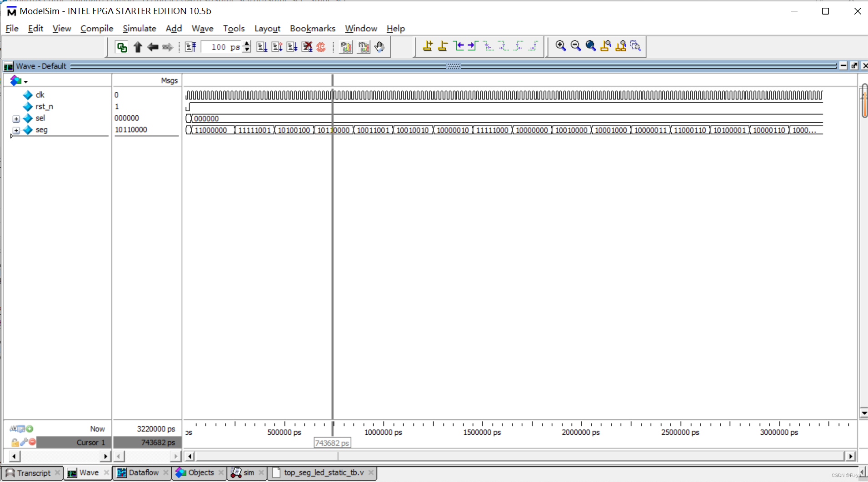Click the back arrow toolbar icon

[x=153, y=47]
